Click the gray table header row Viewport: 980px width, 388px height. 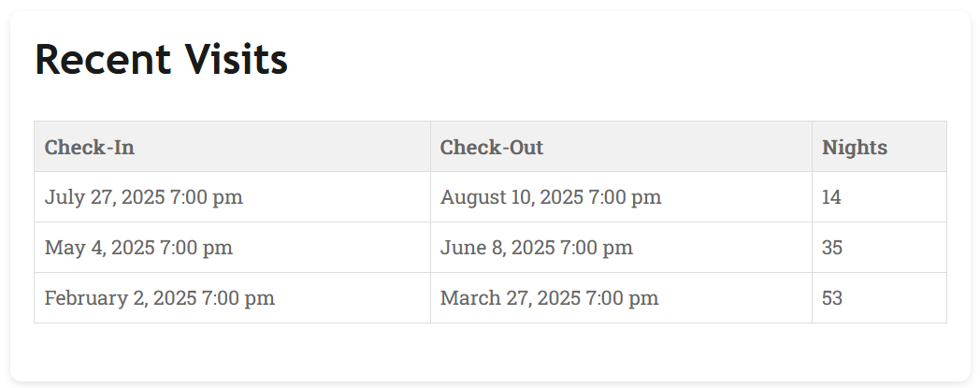(655, 148)
